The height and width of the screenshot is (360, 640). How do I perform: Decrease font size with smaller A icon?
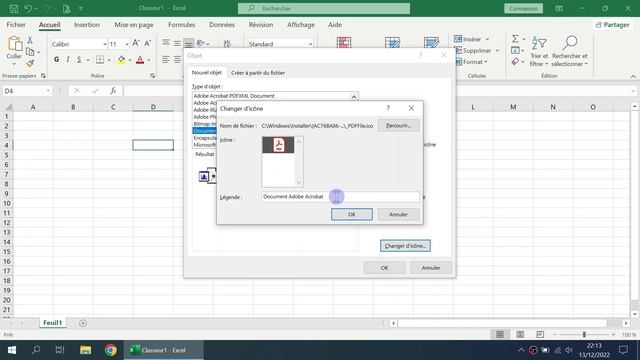tap(148, 43)
